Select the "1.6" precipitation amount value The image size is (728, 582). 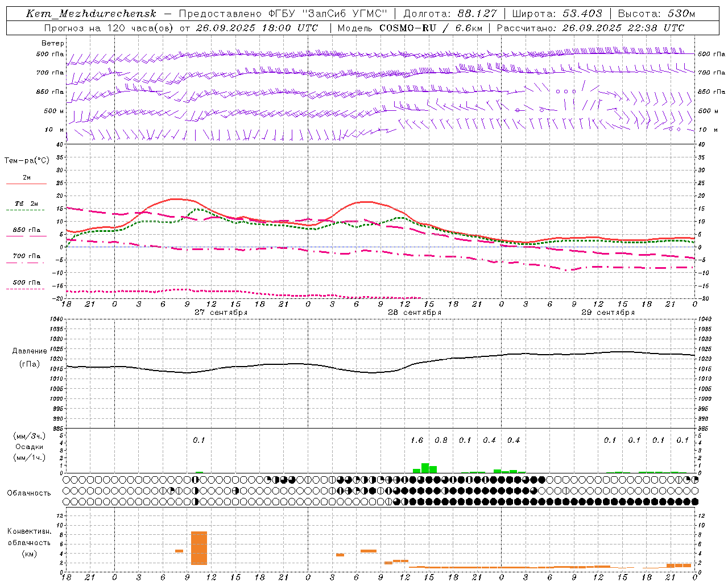pos(417,440)
